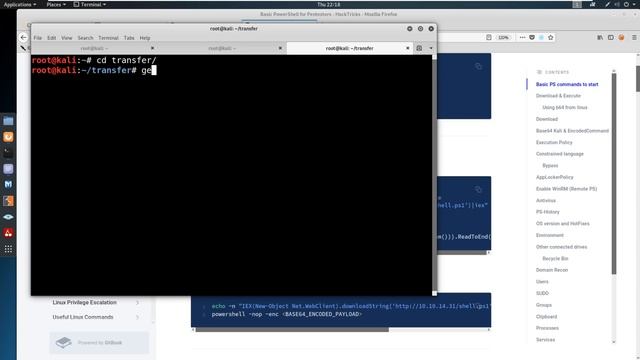Viewport: 640px width, 360px height.
Task: Click inside the terminal command line
Action: (231, 70)
